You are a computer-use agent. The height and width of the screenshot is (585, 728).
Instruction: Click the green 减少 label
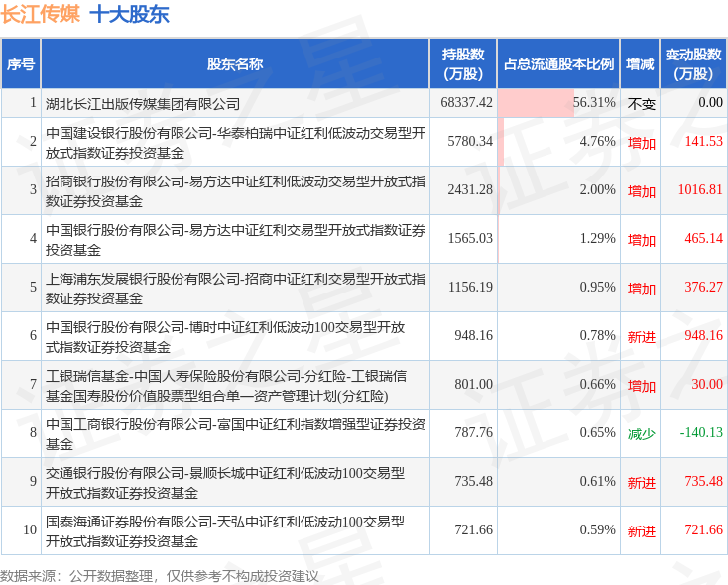click(x=641, y=433)
